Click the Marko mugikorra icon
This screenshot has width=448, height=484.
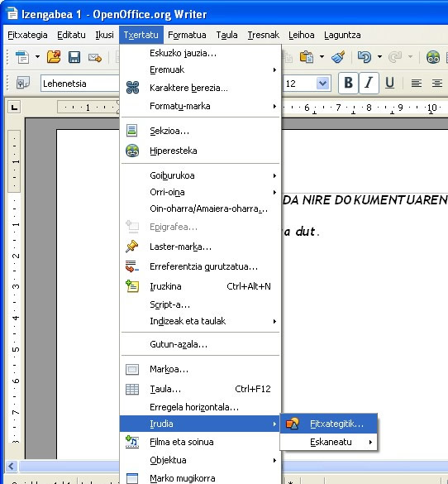click(132, 478)
